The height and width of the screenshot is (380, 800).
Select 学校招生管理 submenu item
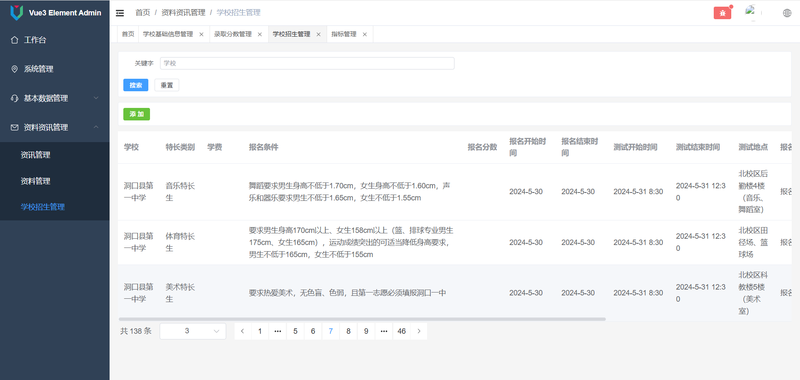[55, 207]
